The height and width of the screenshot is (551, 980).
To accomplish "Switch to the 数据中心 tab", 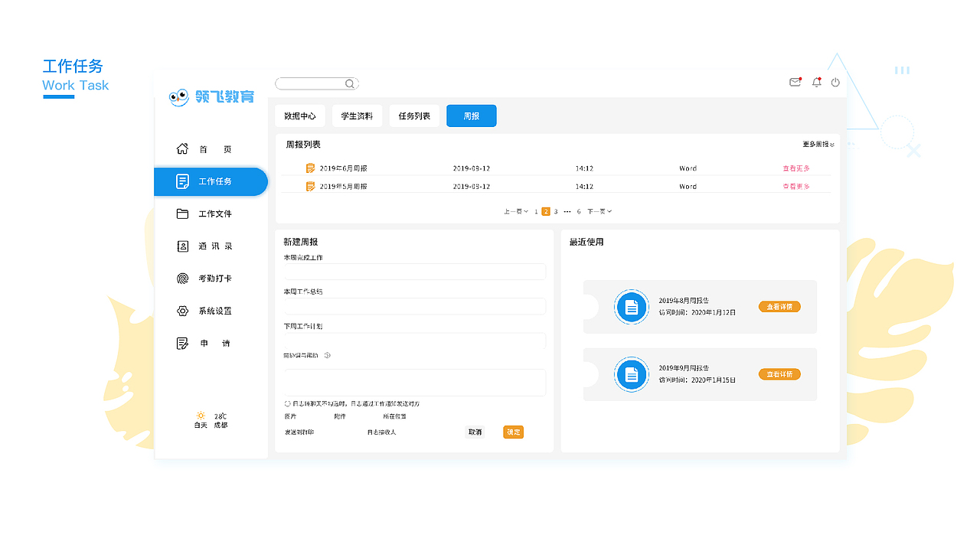I will (x=300, y=116).
